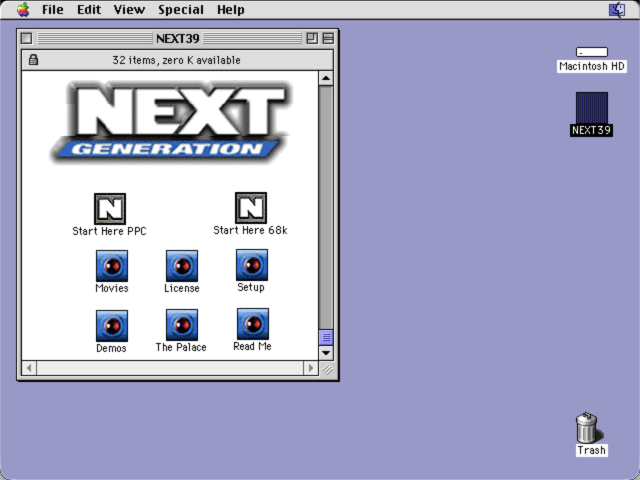Click the padlock icon in NEXT39 window

(x=33, y=60)
